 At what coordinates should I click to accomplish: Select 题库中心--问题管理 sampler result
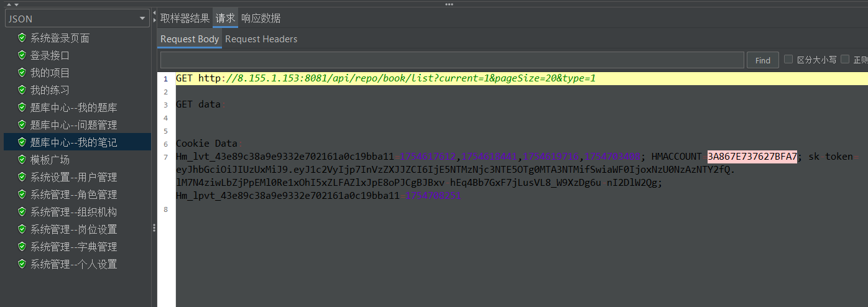click(73, 125)
